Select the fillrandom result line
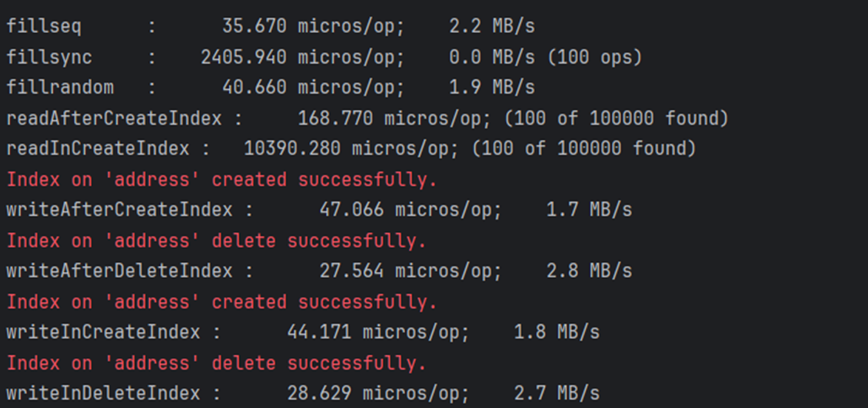This screenshot has height=408, width=868. (x=271, y=88)
